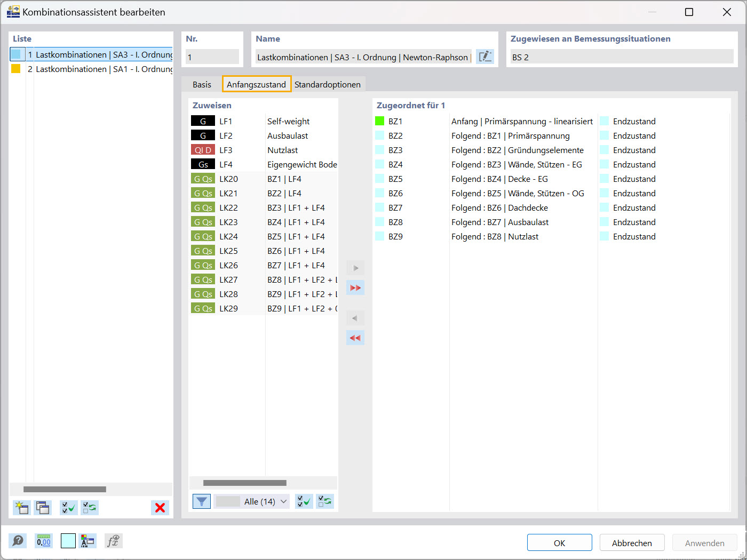Switch to the Basis tab
Viewport: 747px width, 560px height.
tap(202, 84)
